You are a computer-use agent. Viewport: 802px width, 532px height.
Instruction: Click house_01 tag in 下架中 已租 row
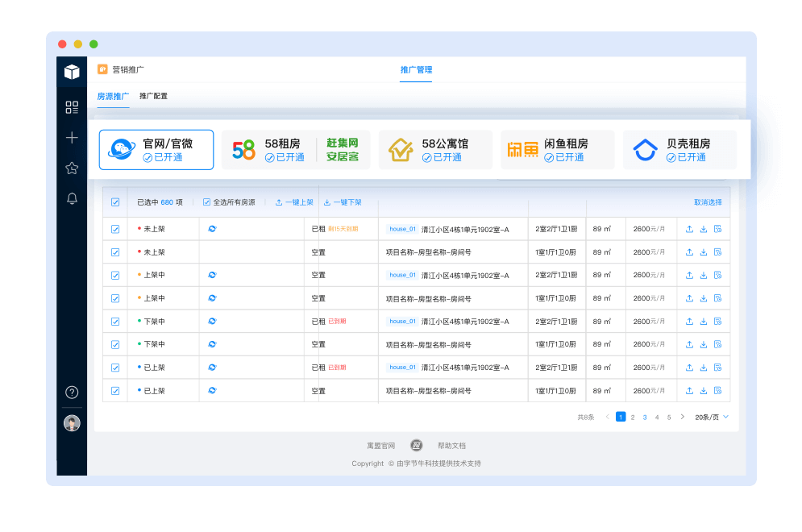coord(402,322)
